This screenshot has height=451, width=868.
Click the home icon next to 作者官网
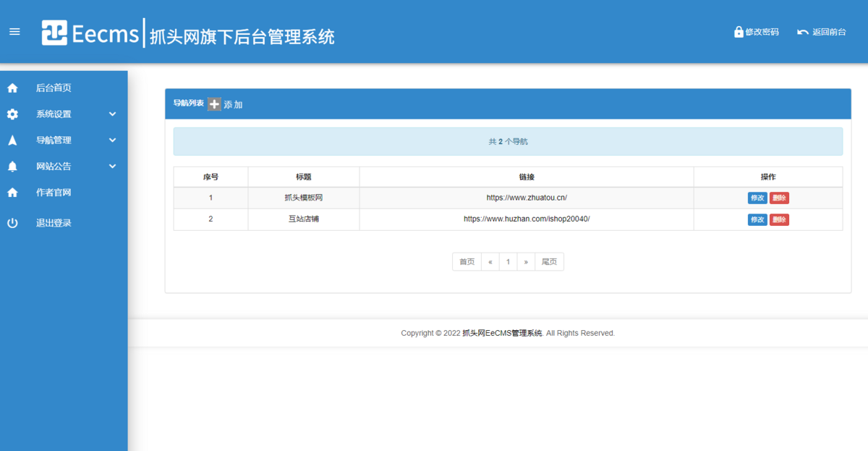coord(12,193)
